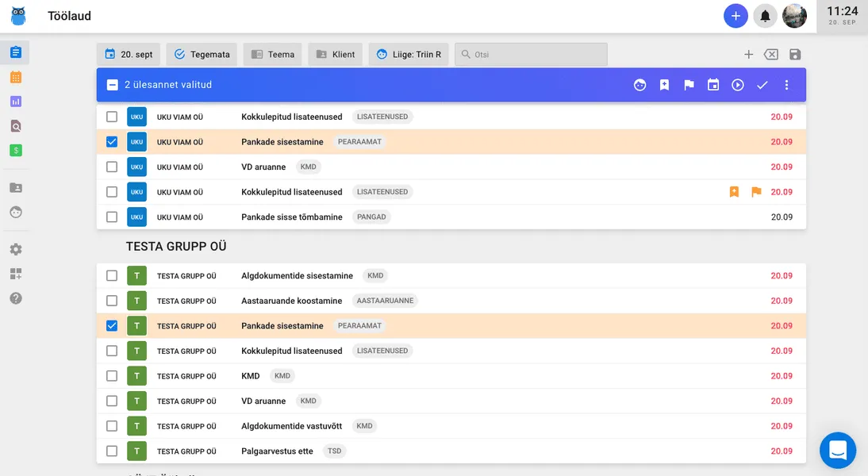Click the bookmark-add icon in the selection bar
The height and width of the screenshot is (476, 868).
pyautogui.click(x=664, y=85)
